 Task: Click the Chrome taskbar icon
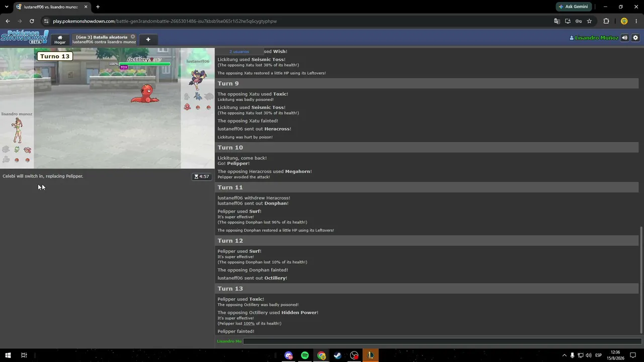click(x=321, y=355)
